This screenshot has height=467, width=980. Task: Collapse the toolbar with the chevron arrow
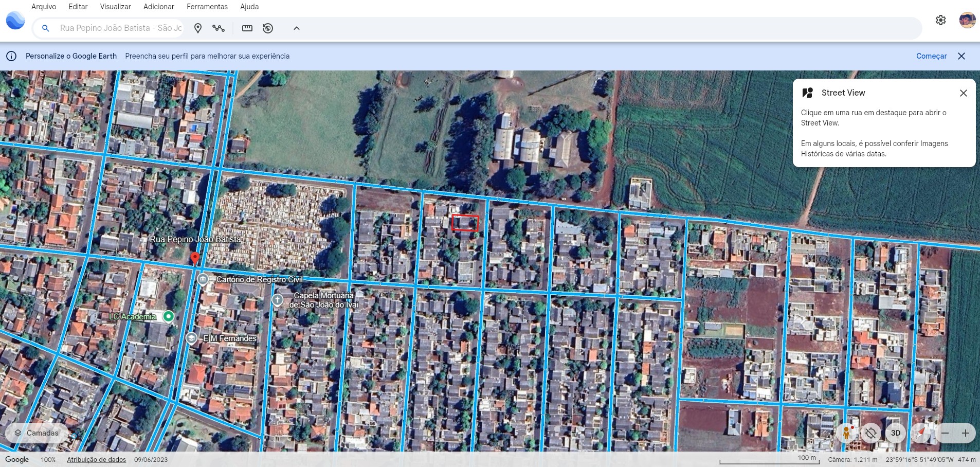pos(297,28)
